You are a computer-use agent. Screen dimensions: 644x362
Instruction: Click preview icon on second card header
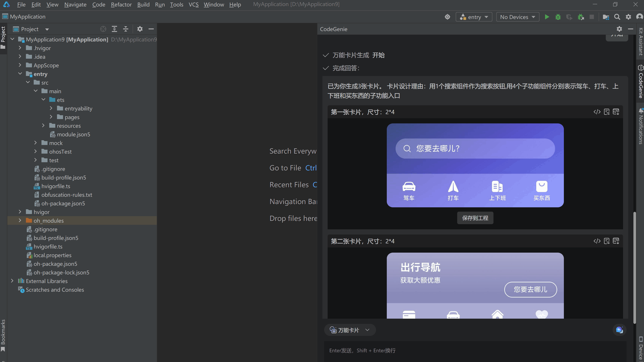pos(616,241)
